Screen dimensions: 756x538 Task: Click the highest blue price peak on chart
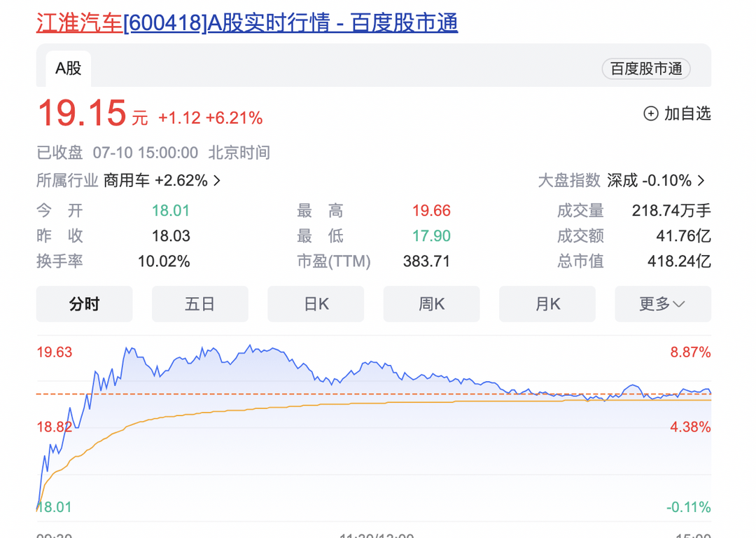pyautogui.click(x=250, y=345)
